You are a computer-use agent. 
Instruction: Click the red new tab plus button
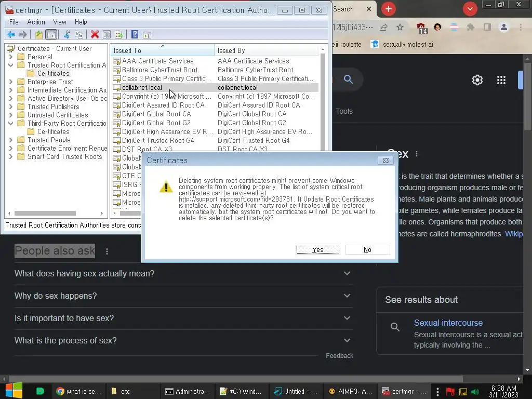pos(389,9)
